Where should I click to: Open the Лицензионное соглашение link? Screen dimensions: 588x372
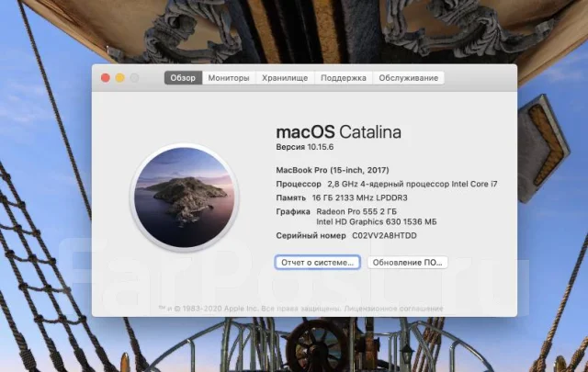[393, 309]
